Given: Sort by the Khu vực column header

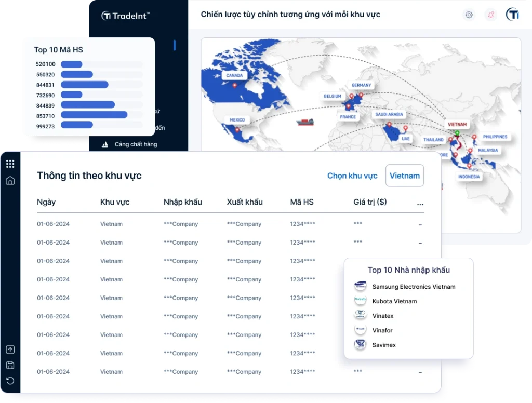Looking at the screenshot, I should coord(115,202).
